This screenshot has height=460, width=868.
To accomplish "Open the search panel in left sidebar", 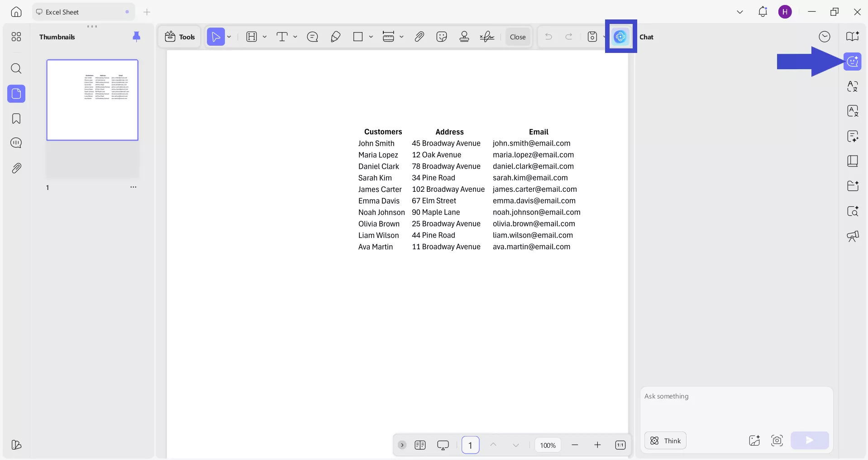I will (x=16, y=69).
